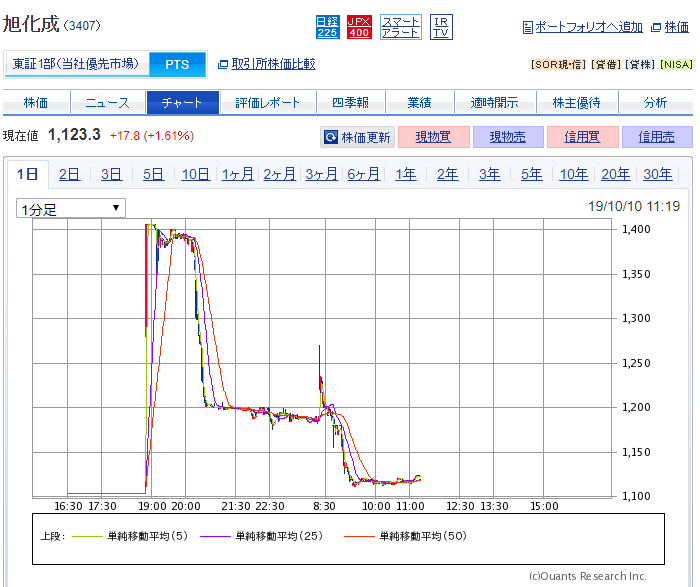
Task: Open the ニュース tab
Action: point(108,103)
